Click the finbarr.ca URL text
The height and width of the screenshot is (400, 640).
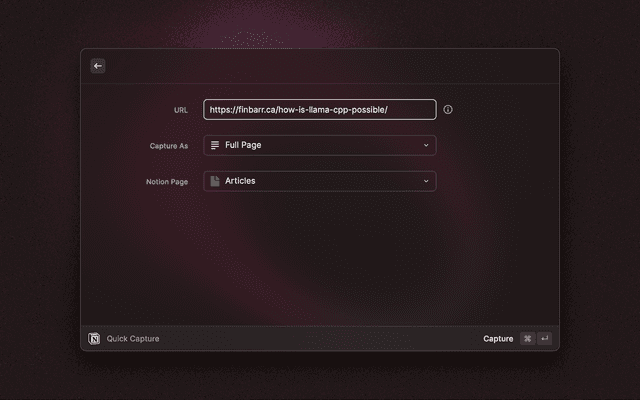point(298,110)
